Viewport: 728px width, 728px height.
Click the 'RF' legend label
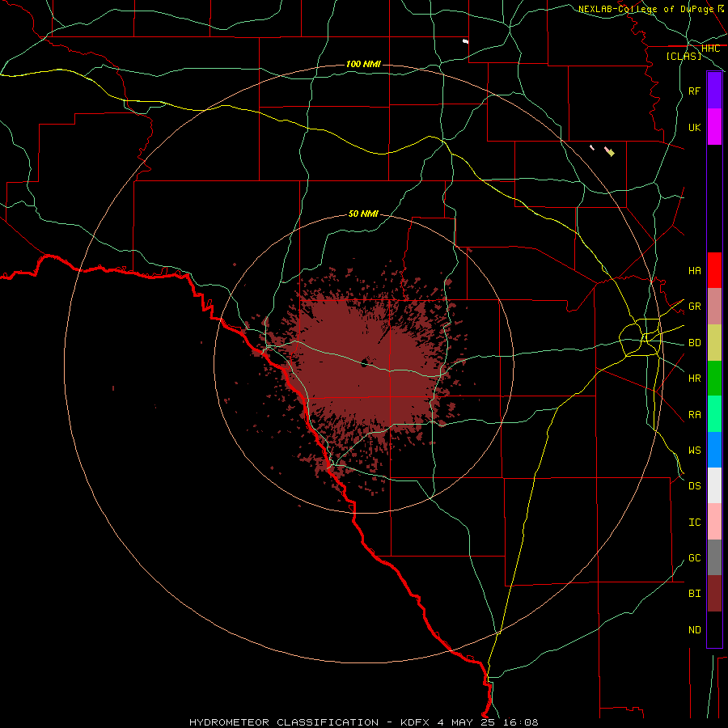coord(694,91)
